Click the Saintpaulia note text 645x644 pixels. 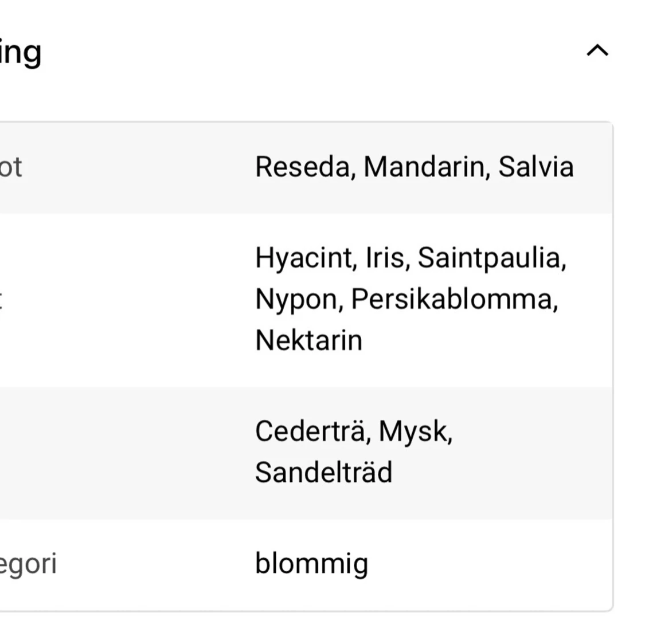coord(491,258)
